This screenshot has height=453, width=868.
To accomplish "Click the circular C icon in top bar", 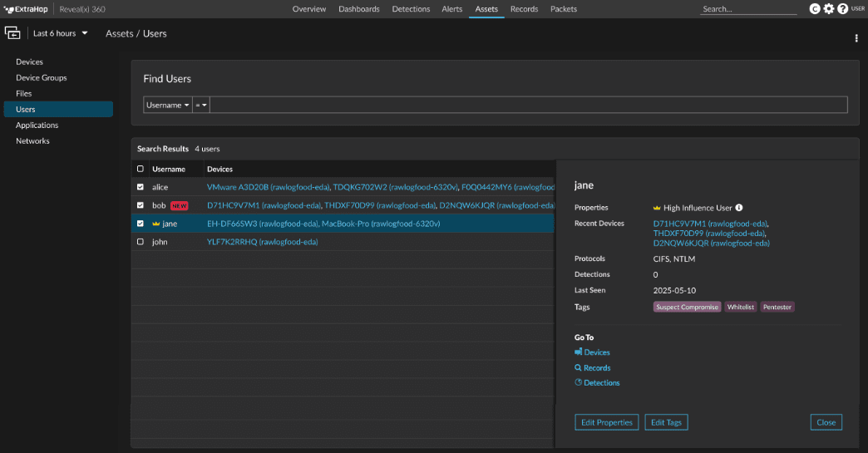I will 815,9.
